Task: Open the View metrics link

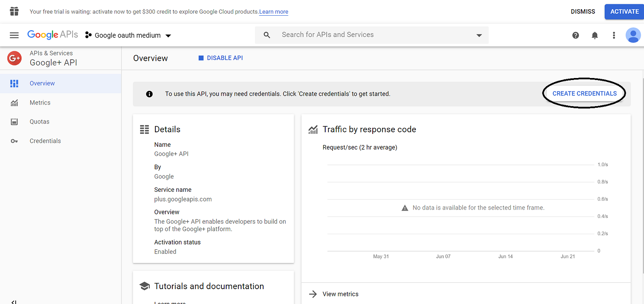Action: [341, 294]
